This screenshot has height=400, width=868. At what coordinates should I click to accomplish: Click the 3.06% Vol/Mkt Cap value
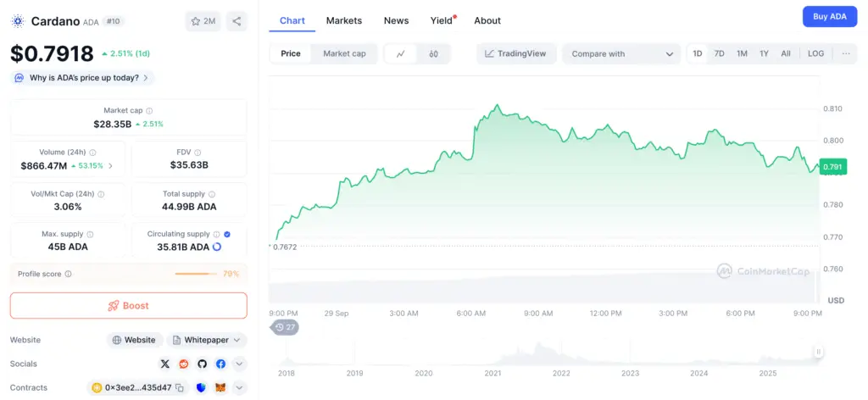pyautogui.click(x=68, y=207)
